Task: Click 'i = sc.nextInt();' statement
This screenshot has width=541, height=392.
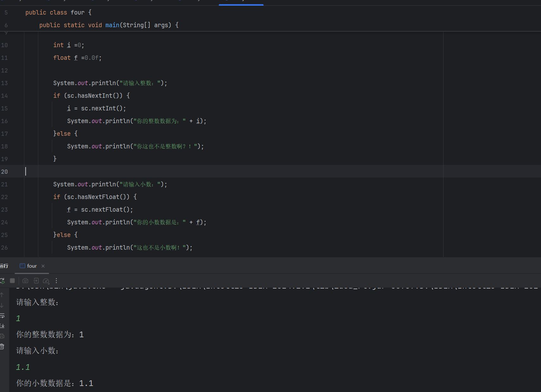Action: [x=97, y=109]
